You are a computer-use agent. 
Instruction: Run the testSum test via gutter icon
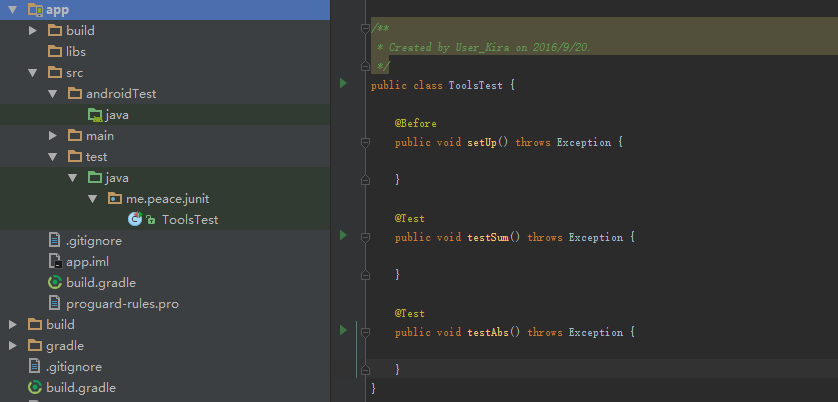pos(343,236)
